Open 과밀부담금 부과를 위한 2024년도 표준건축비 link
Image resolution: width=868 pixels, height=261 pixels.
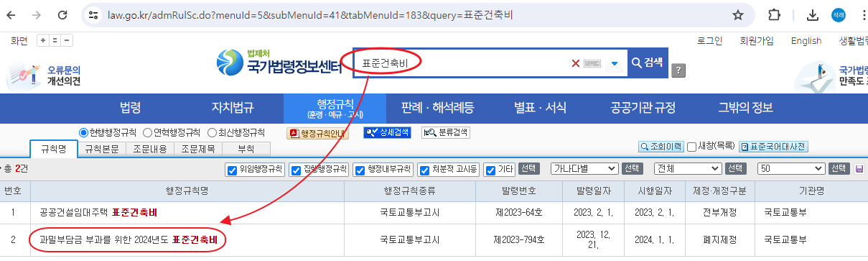pyautogui.click(x=129, y=239)
